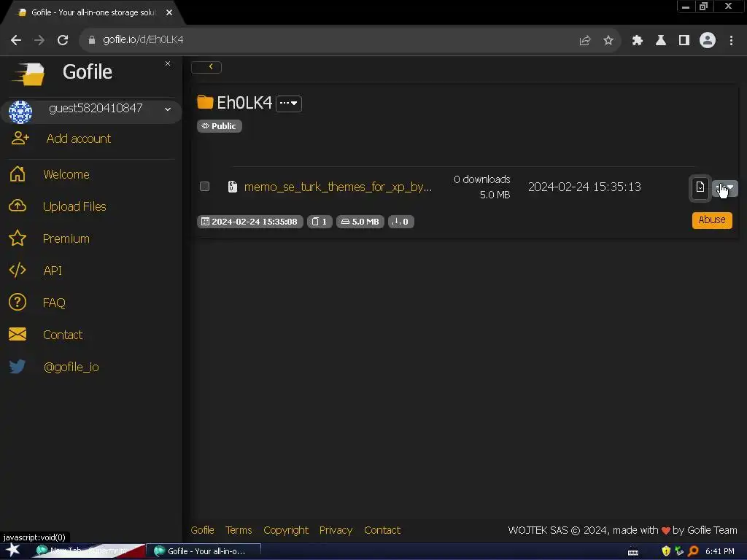747x560 pixels.
Task: Click the EhOLK4 folder icon
Action: 205,102
